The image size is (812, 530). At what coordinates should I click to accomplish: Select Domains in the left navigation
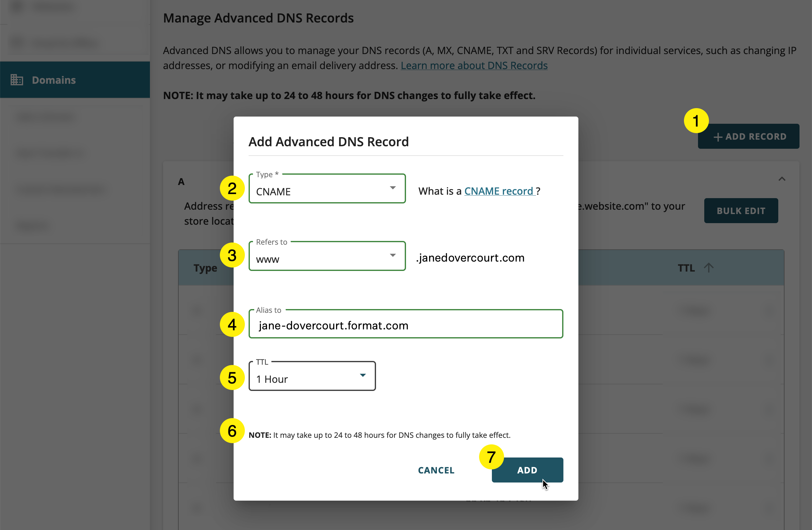pos(54,80)
